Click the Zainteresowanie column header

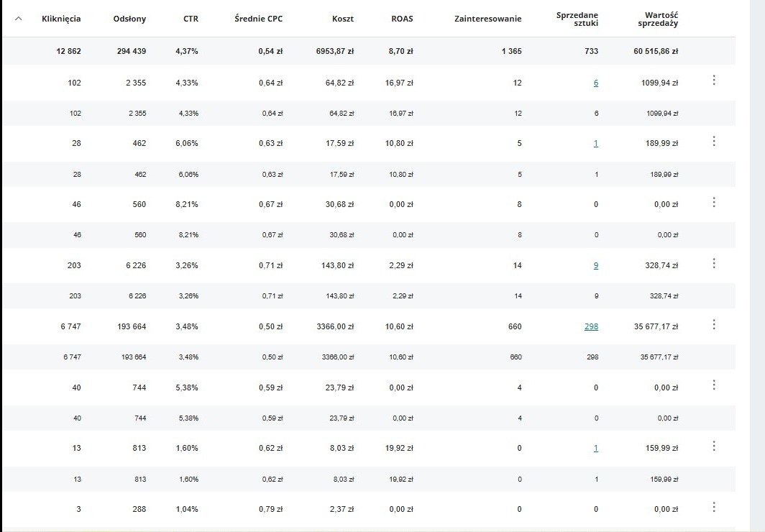coord(487,19)
